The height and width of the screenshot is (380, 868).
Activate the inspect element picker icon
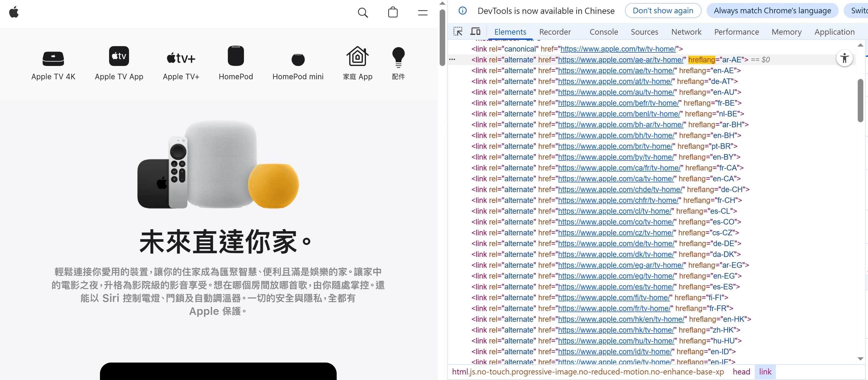click(x=458, y=32)
